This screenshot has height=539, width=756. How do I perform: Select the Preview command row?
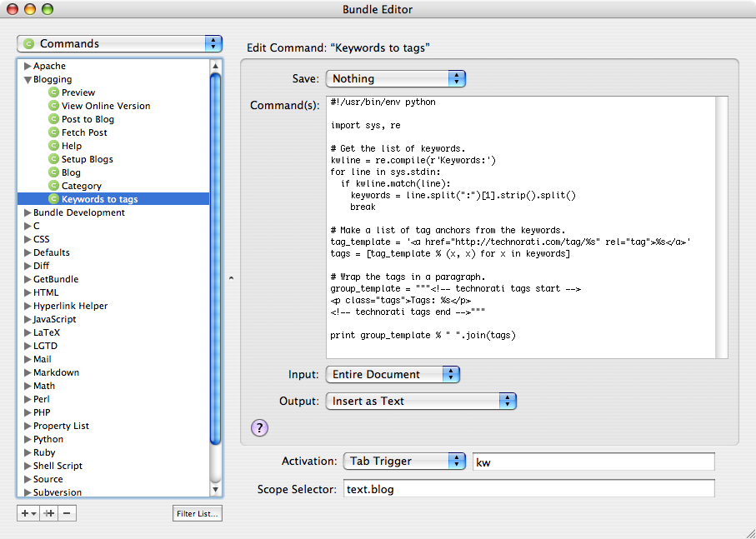(113, 92)
